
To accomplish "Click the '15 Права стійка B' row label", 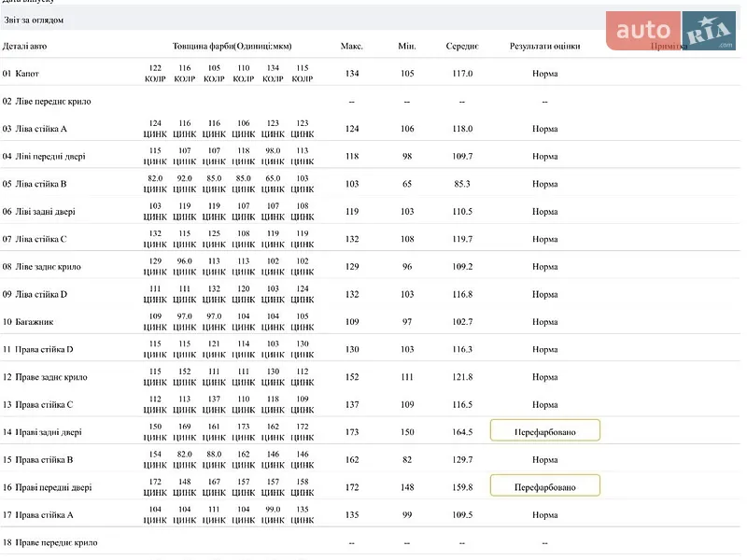I will (x=37, y=460).
